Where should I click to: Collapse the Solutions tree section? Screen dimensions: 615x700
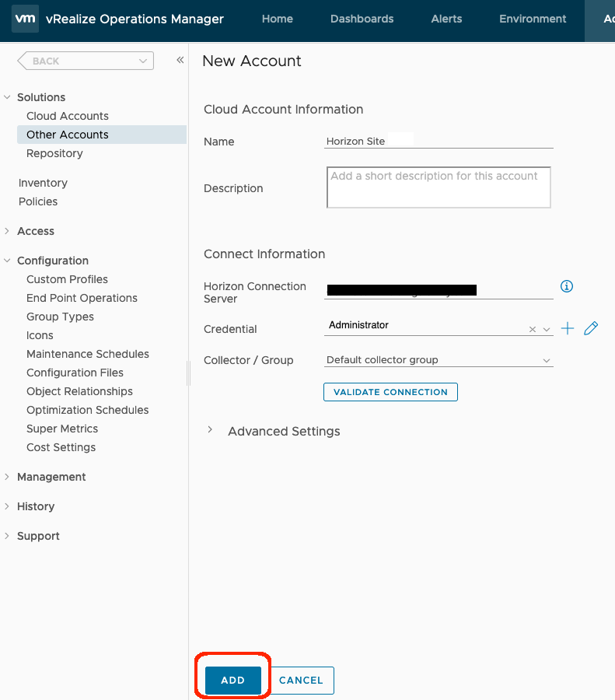(x=7, y=97)
